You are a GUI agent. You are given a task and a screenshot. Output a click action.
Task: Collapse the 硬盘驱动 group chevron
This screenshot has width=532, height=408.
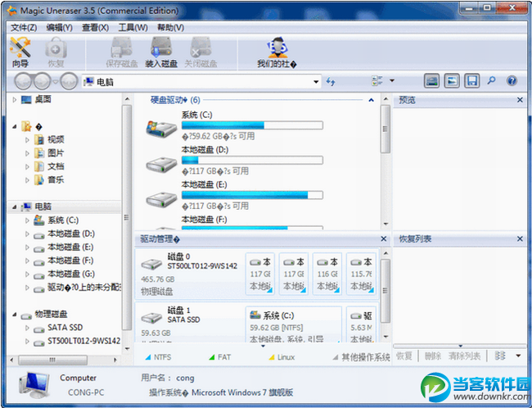coord(372,100)
